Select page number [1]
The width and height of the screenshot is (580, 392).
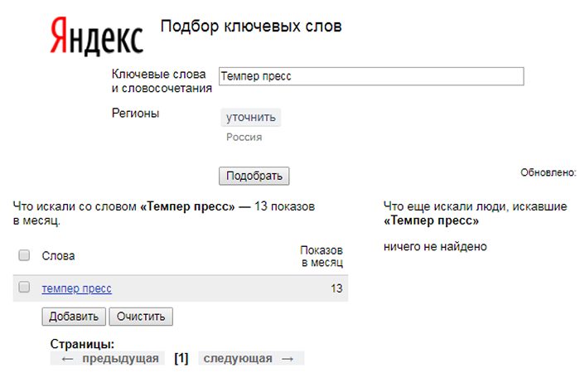click(x=181, y=358)
